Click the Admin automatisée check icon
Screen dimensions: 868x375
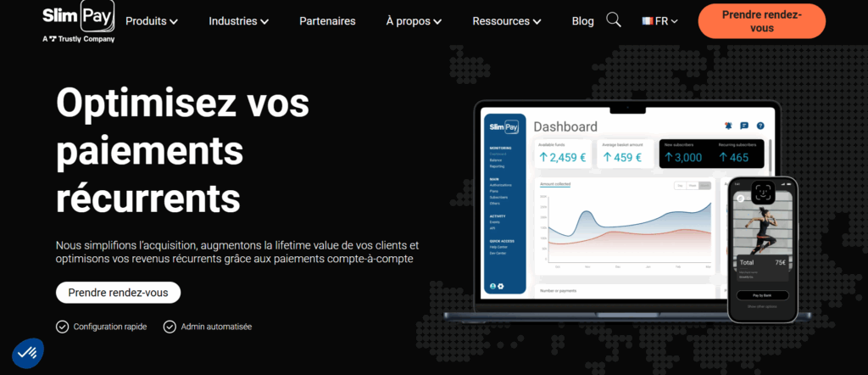click(x=170, y=327)
